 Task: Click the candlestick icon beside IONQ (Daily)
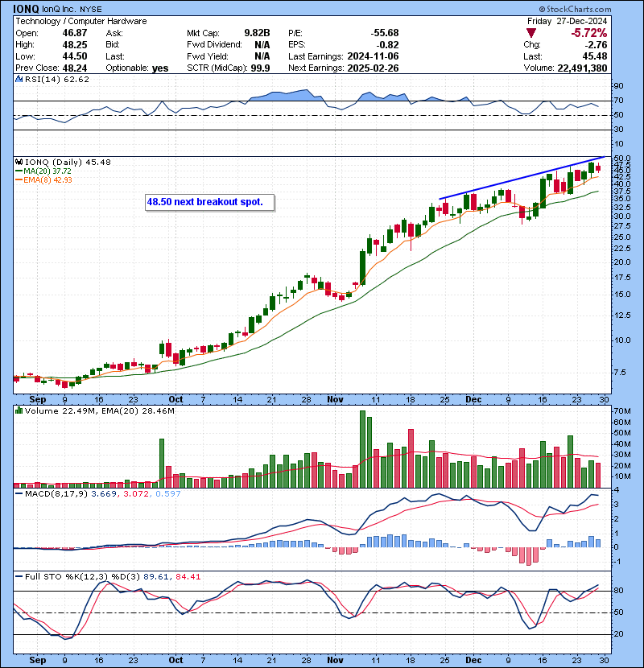point(19,162)
